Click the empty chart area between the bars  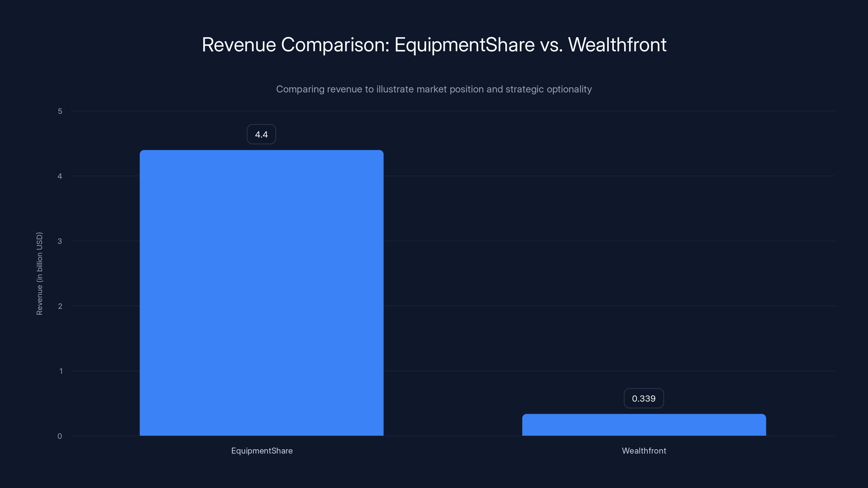point(455,269)
